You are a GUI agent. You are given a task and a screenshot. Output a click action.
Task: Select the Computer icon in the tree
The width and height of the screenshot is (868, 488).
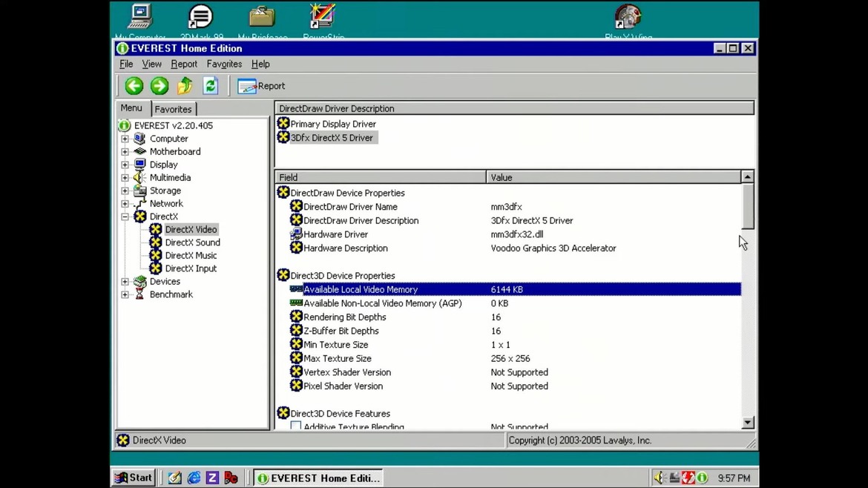140,139
